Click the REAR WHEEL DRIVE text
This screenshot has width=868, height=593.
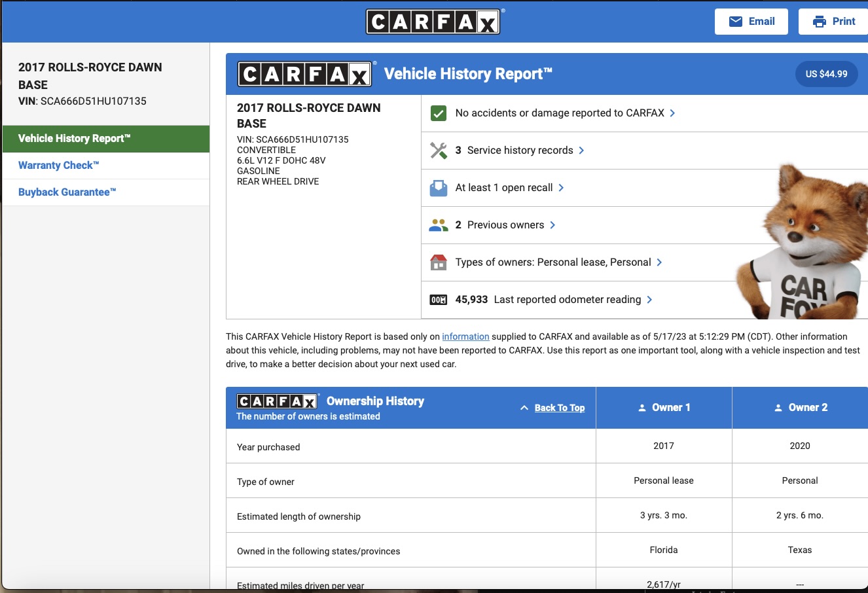coord(278,181)
